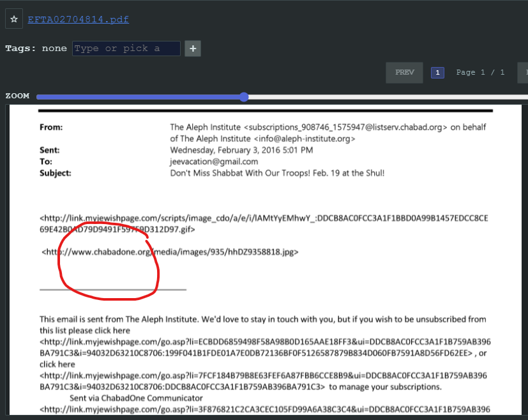Viewport: 528px width, 420px height.
Task: Click info@aleph-institute.org address line
Action: point(262,139)
